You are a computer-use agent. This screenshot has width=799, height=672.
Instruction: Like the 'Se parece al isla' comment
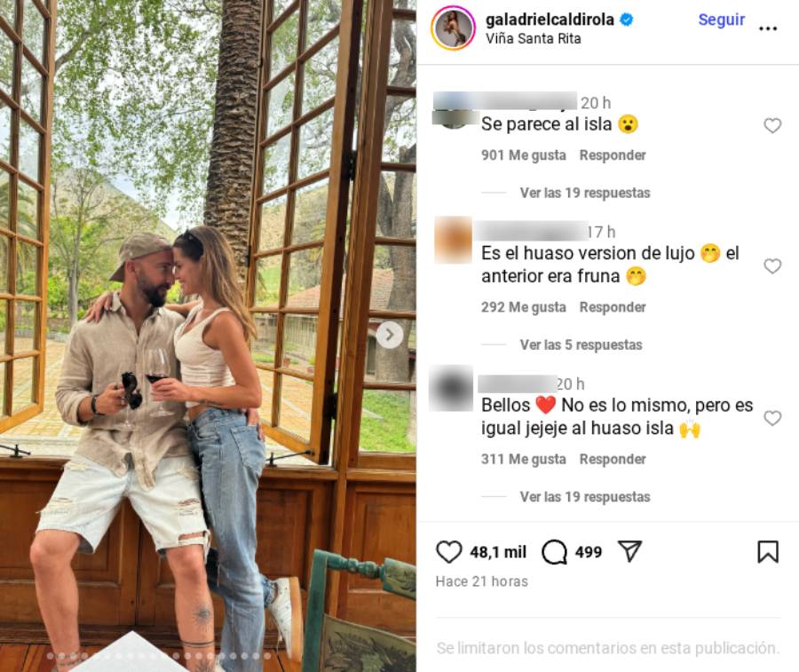[772, 125]
